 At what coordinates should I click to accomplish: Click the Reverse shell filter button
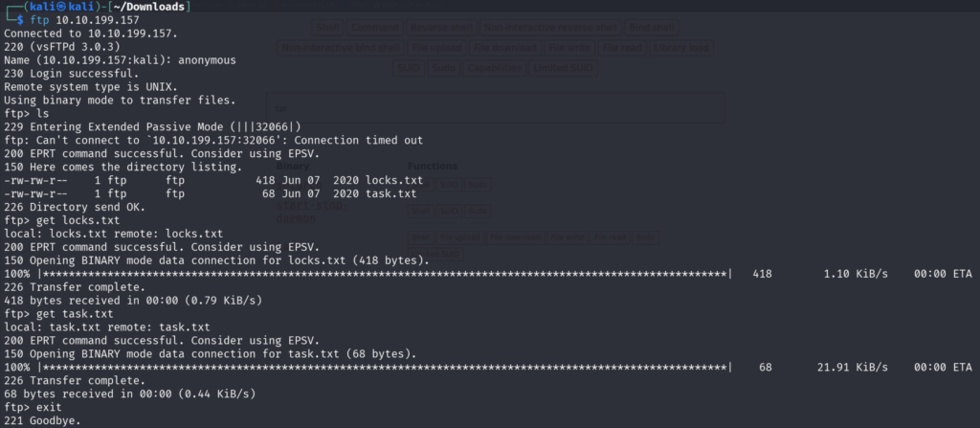[x=443, y=27]
